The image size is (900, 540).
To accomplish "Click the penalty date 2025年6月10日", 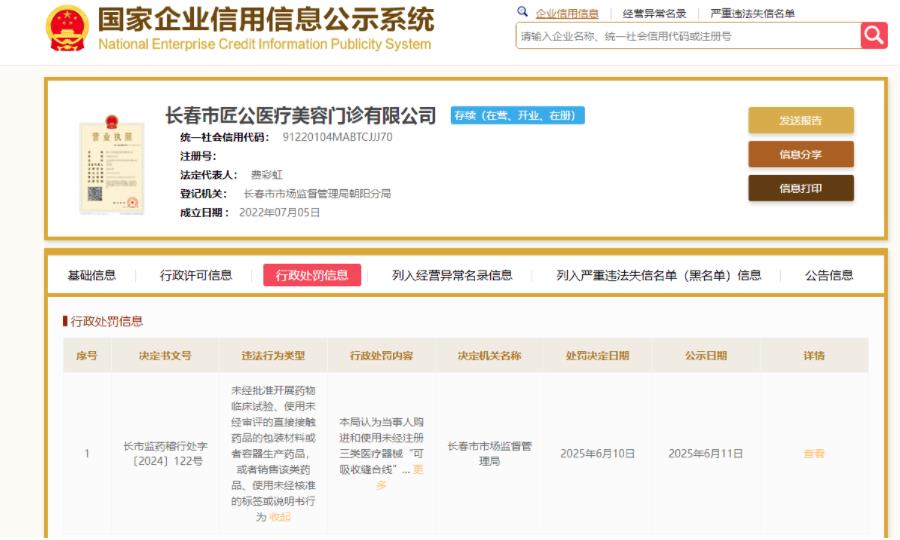I will 598,454.
